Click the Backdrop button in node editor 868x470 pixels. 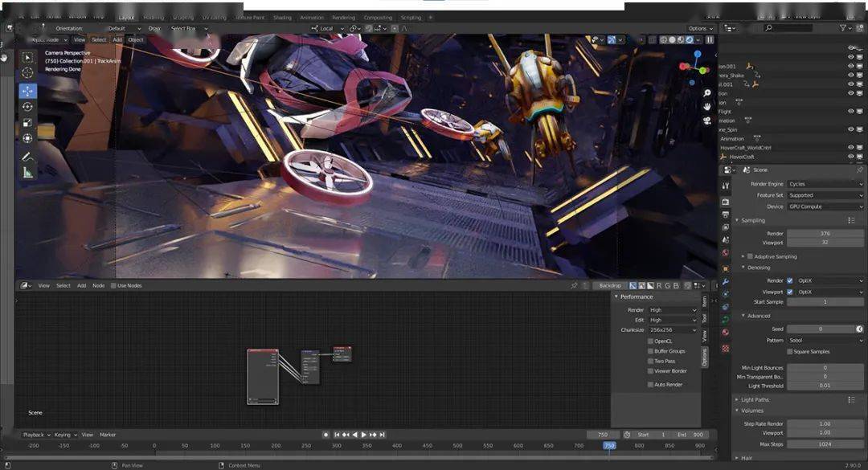point(610,285)
